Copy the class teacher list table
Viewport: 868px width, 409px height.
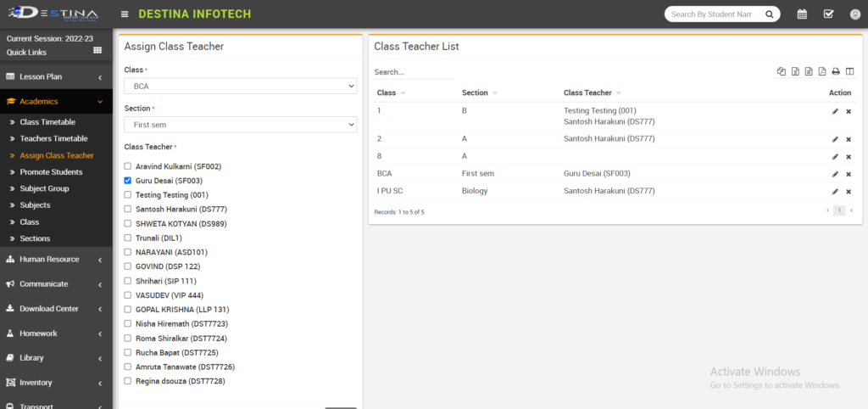[781, 71]
